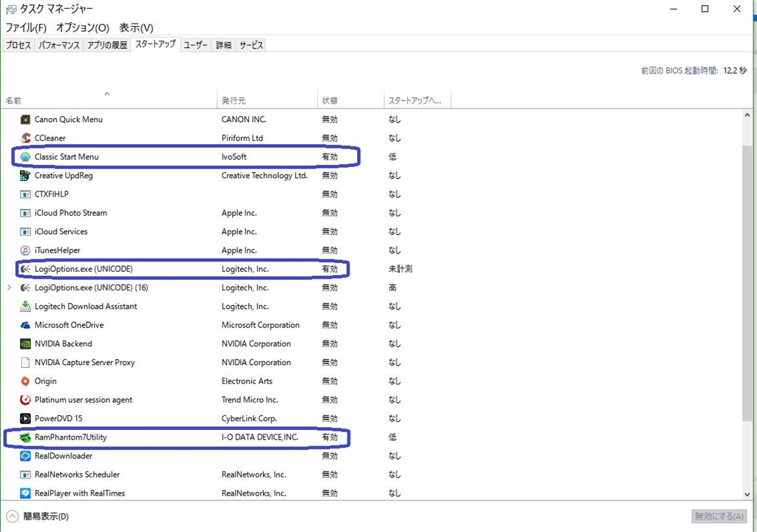Select the Microsoft OneDrive cloud icon
Viewport: 757px width, 532px height.
pos(26,325)
